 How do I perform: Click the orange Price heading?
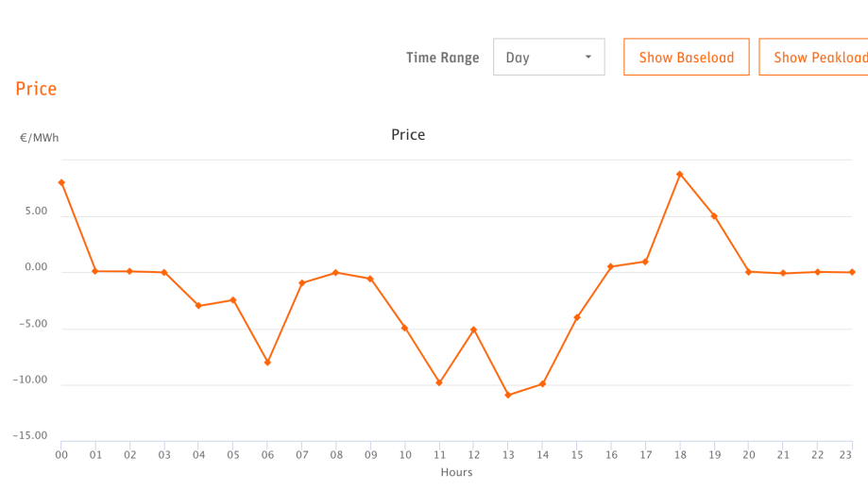click(x=36, y=89)
